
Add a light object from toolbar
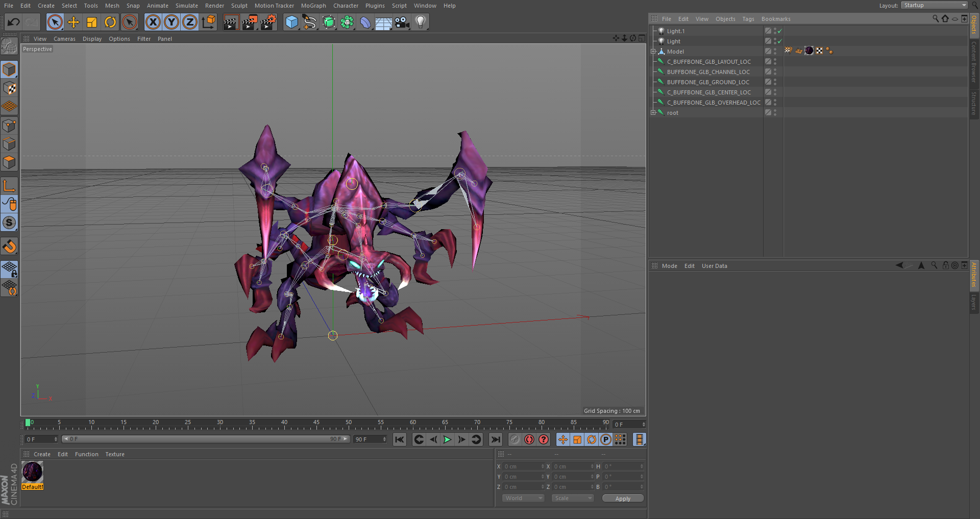coord(421,22)
